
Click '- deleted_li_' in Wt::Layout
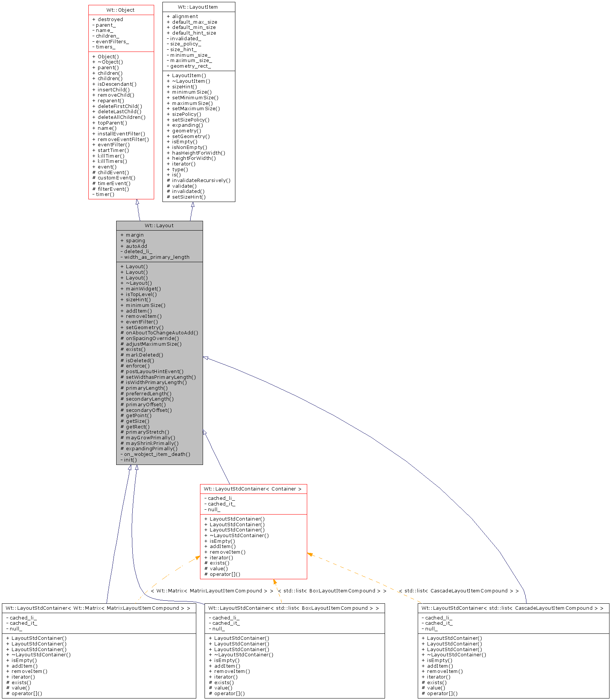coord(136,252)
